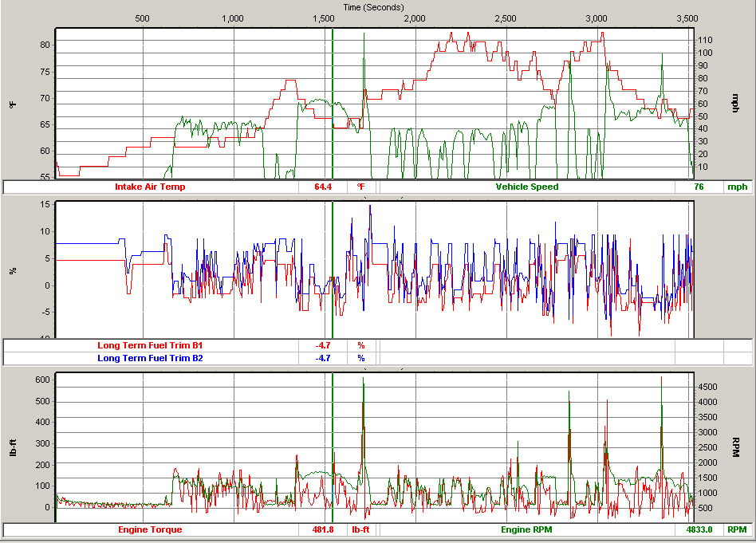Click the 2,000 tick on the time axis
Image resolution: width=756 pixels, height=543 pixels.
pyautogui.click(x=415, y=18)
